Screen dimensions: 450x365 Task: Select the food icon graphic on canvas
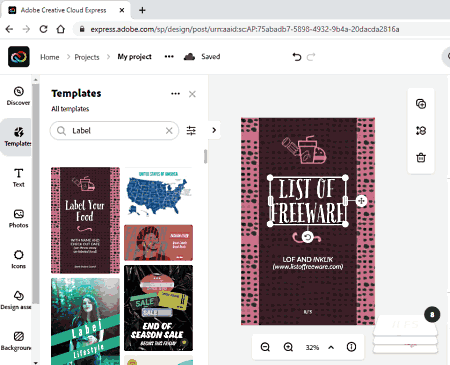coord(304,150)
